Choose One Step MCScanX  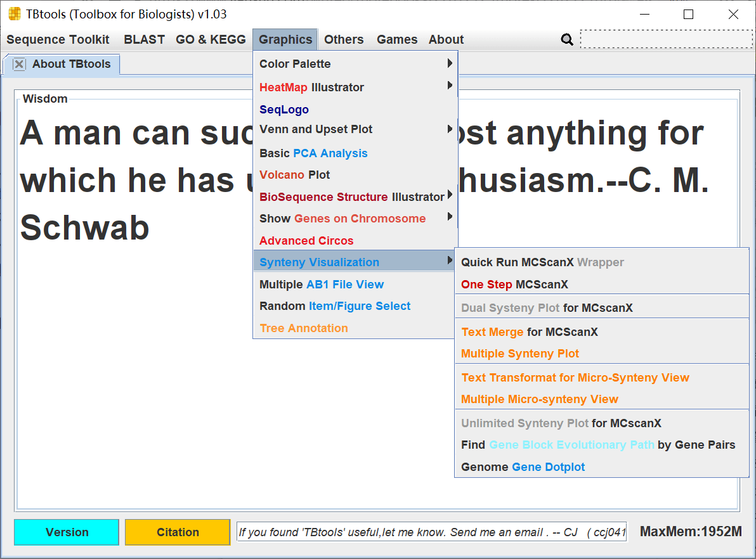tap(602, 285)
